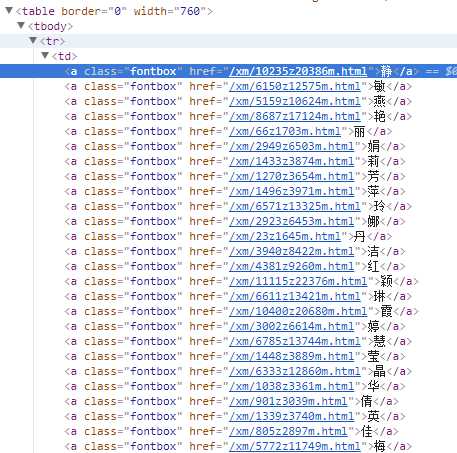Visit the /xm/1038z3361m.html href
The width and height of the screenshot is (457, 453).
[291, 386]
